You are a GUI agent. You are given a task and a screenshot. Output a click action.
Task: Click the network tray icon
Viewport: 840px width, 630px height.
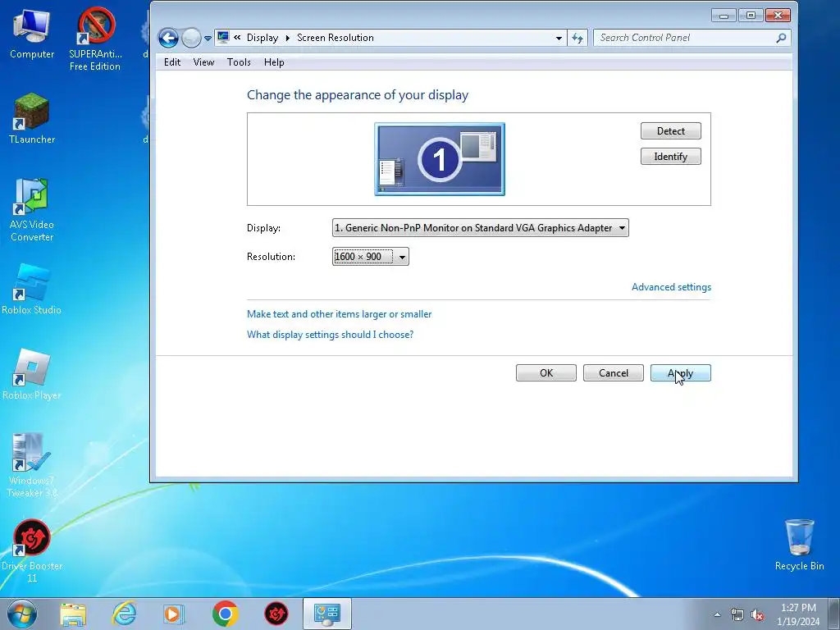737,614
